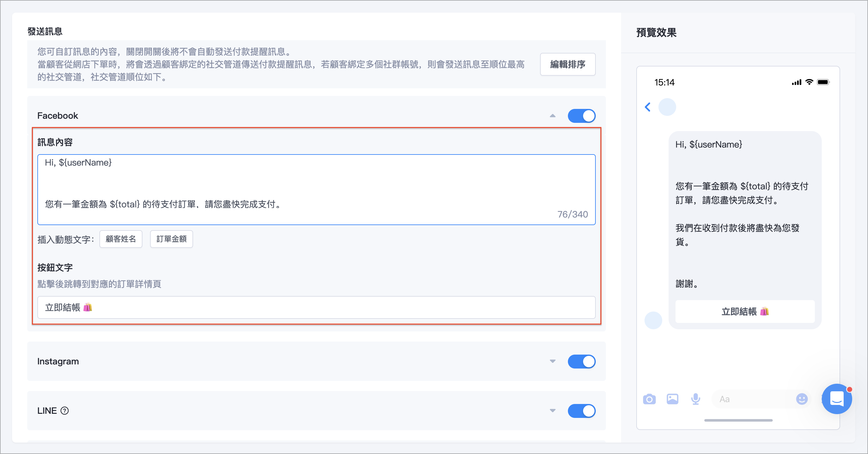Screen dimensions: 868x454
Task: Switch off the LINE toggle
Action: 581,411
